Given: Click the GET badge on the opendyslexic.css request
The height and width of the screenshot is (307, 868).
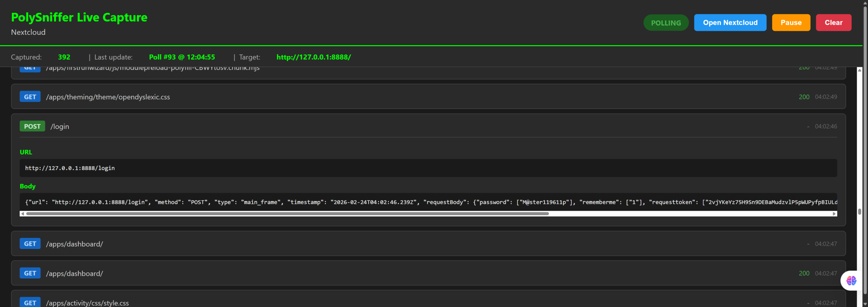Looking at the screenshot, I should (30, 96).
